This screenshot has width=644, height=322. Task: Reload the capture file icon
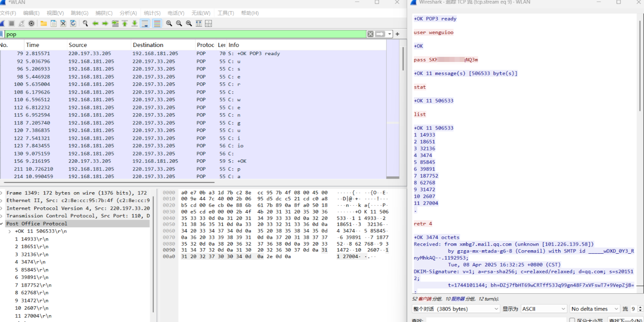point(73,23)
